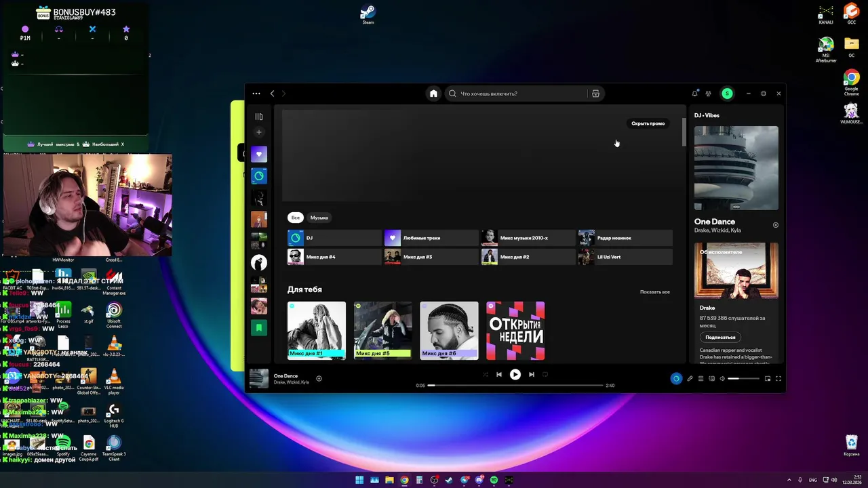Screen dimensions: 868x488
Task: Open Spotify from the taskbar
Action: 494,480
